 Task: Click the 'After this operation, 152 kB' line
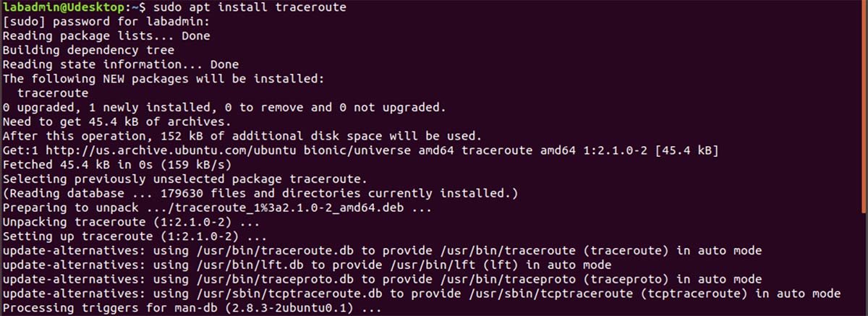248,135
